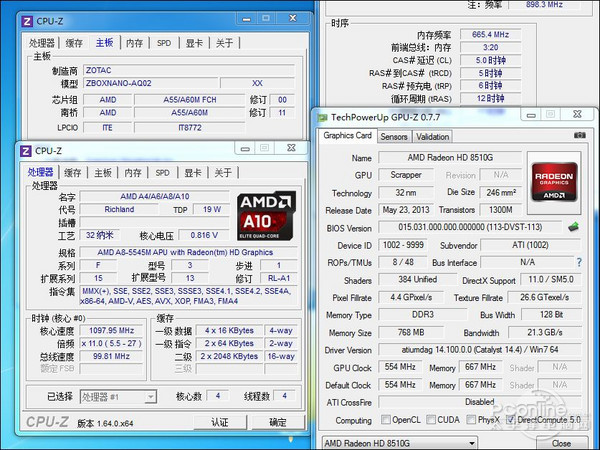600x450 pixels.
Task: Click the AMD A10 processor logo
Action: click(x=267, y=216)
